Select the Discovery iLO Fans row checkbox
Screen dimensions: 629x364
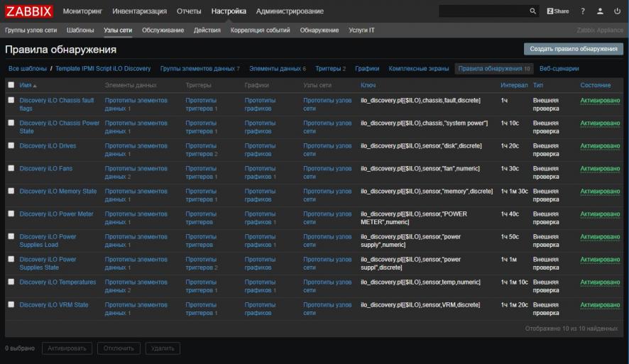pos(11,168)
